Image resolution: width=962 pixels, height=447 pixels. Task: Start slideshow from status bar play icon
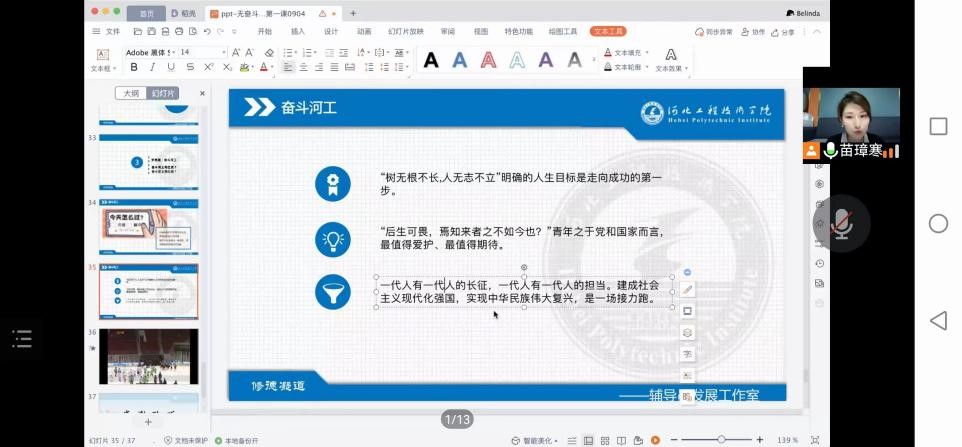[x=655, y=440]
